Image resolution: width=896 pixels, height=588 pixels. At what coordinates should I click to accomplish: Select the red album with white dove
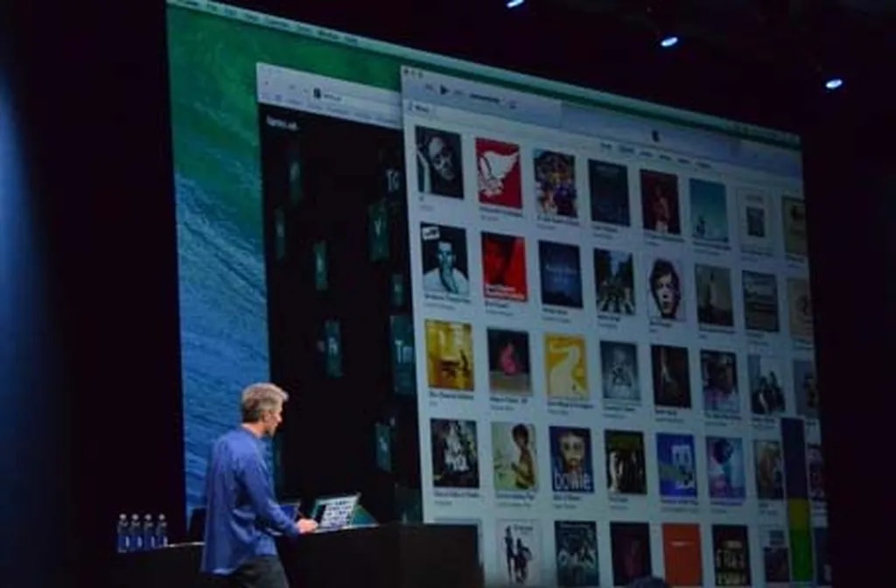tap(499, 173)
